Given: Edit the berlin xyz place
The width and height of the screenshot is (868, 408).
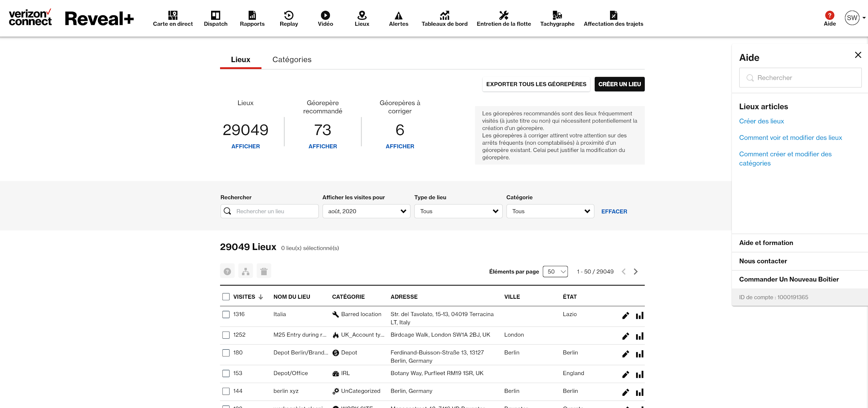Looking at the screenshot, I should pyautogui.click(x=626, y=393).
